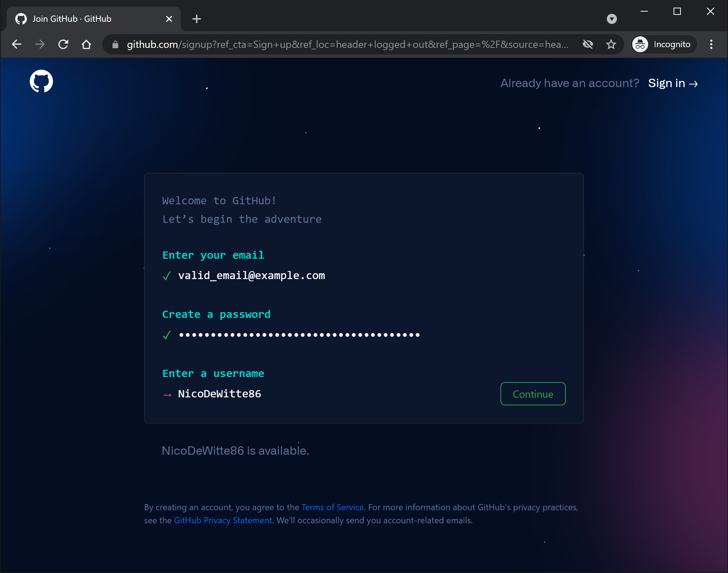Open the Incognito profile indicator
728x573 pixels.
tap(664, 44)
